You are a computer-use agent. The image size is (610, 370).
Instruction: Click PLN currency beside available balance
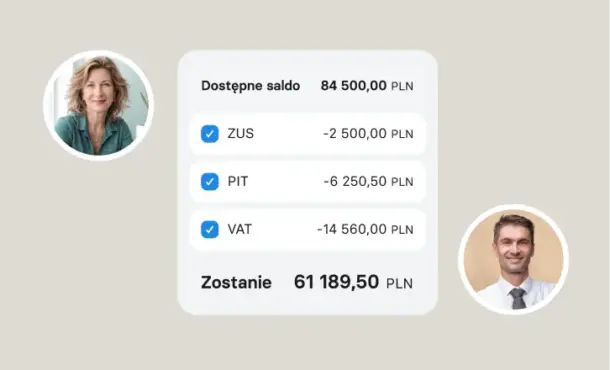[402, 86]
